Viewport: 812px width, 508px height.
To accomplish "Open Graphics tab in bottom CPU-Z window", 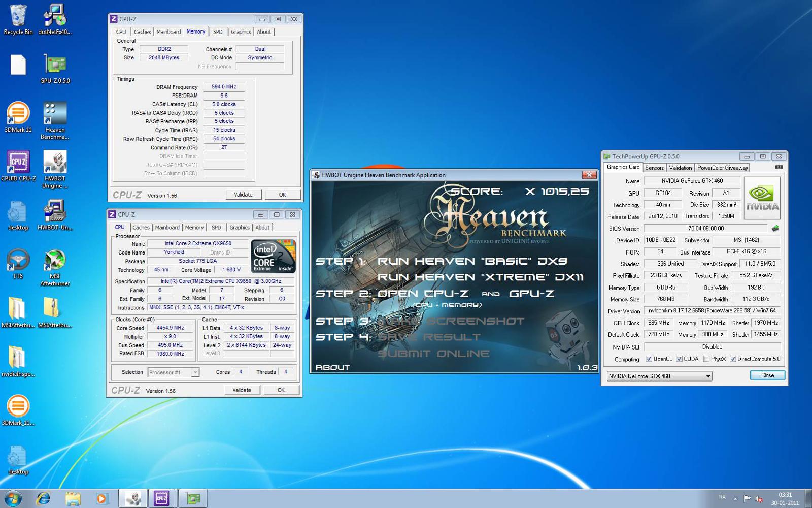I will [x=240, y=228].
